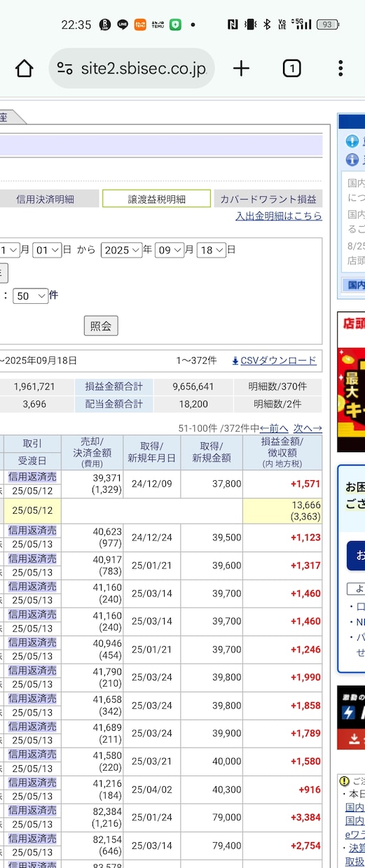Open the end day dropdown showing 18
The width and height of the screenshot is (365, 868).
pyautogui.click(x=211, y=250)
